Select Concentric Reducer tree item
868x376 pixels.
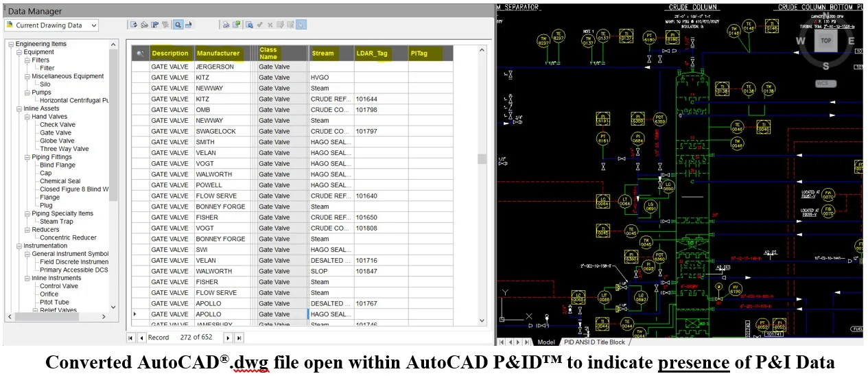tap(68, 238)
